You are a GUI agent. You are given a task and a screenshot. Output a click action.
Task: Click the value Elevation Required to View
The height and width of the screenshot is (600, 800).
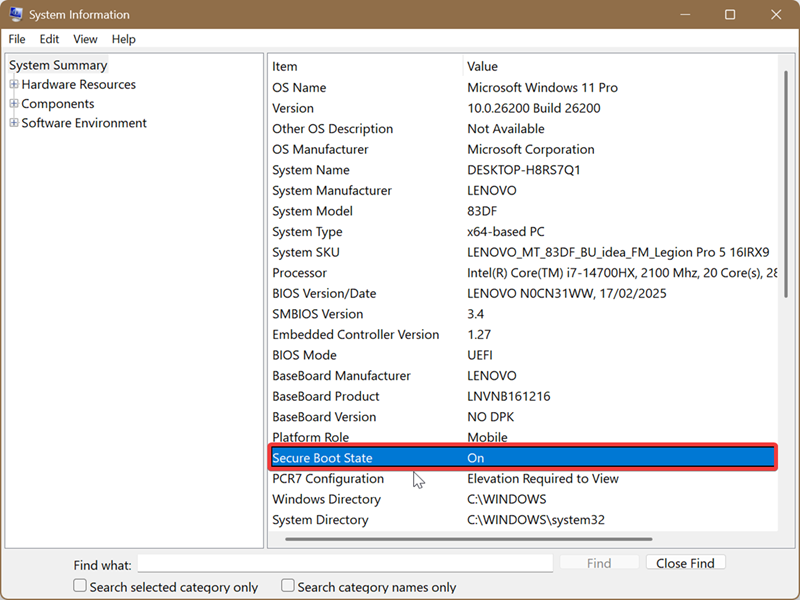click(543, 479)
